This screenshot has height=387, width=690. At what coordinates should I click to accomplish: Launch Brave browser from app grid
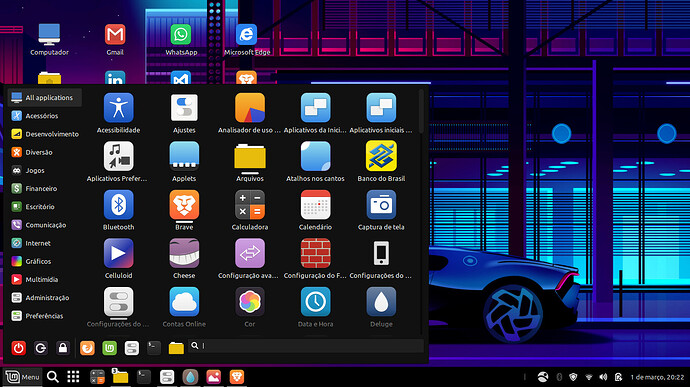coord(184,210)
